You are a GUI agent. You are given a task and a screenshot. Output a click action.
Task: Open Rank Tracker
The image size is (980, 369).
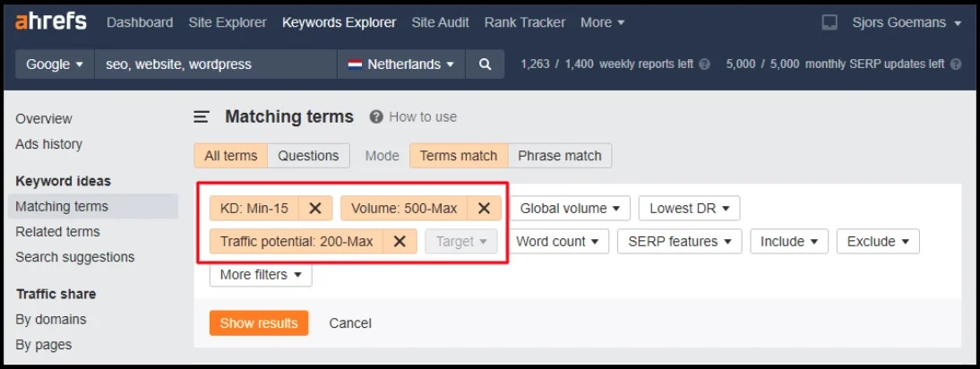(525, 22)
